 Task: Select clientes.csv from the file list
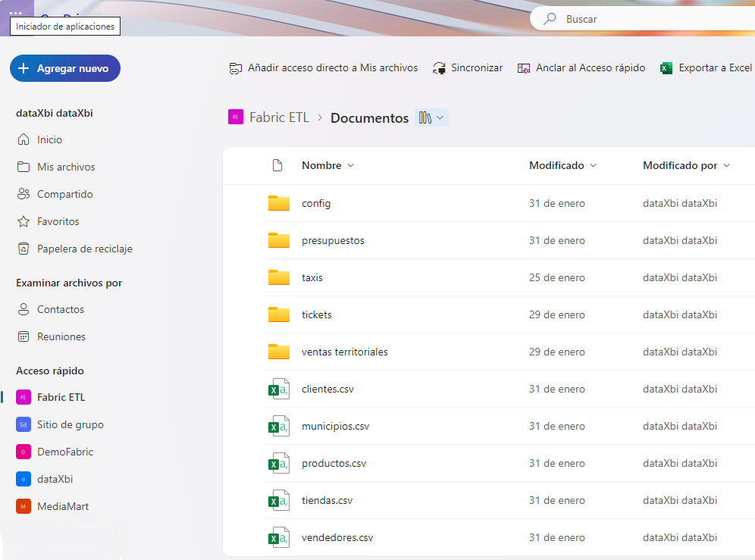click(327, 389)
